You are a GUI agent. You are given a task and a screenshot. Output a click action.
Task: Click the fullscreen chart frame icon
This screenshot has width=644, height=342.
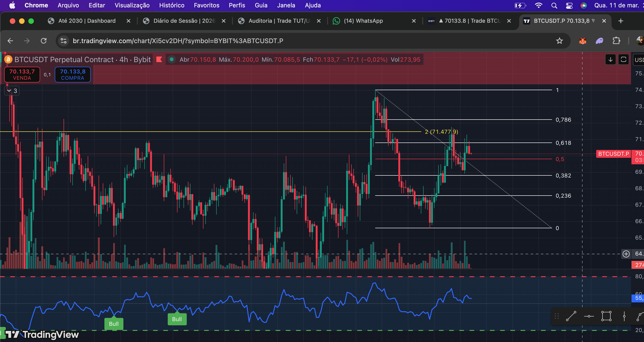coord(623,59)
